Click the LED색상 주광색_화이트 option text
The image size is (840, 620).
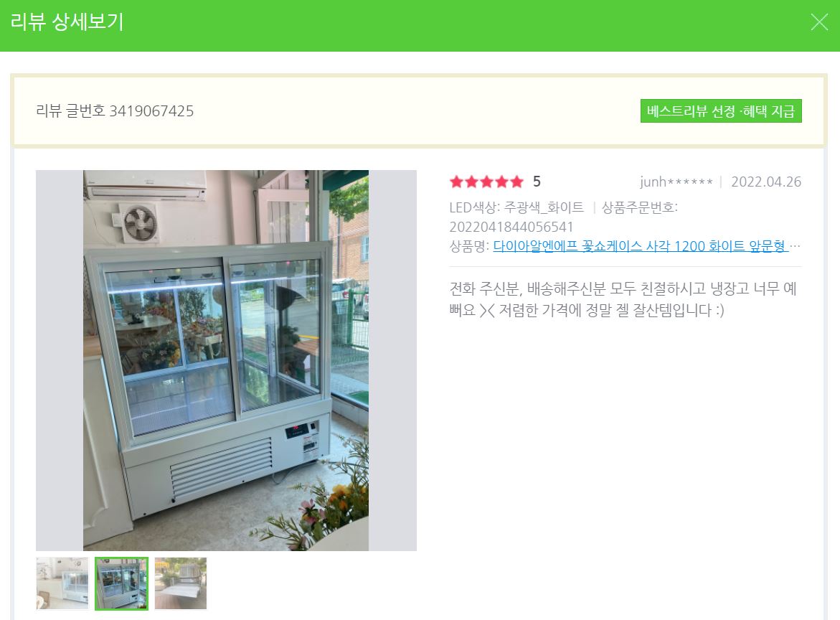pos(516,207)
